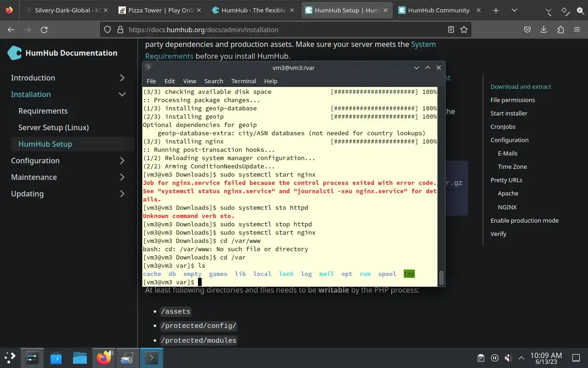
Task: Reload the current HumHub page
Action: click(44, 29)
